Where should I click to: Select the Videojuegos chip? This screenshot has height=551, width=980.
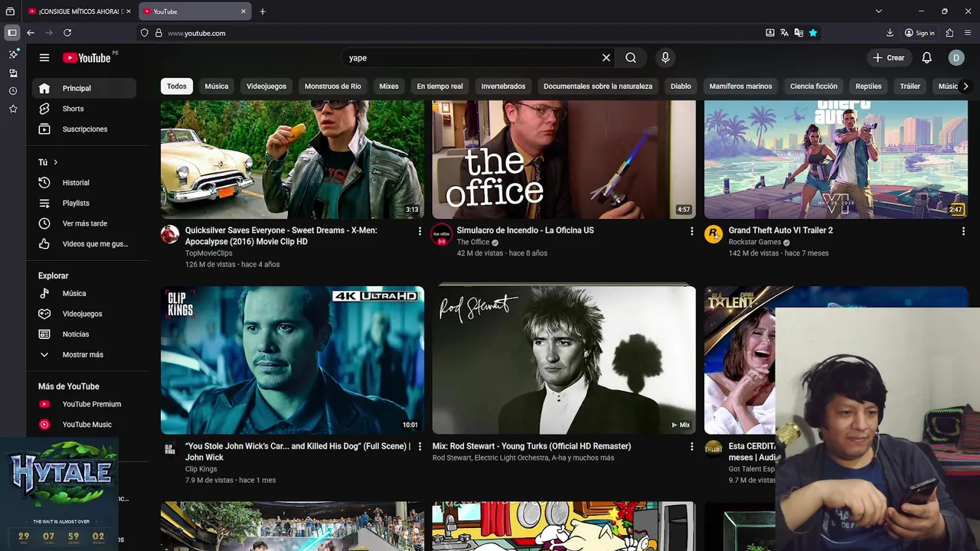266,86
